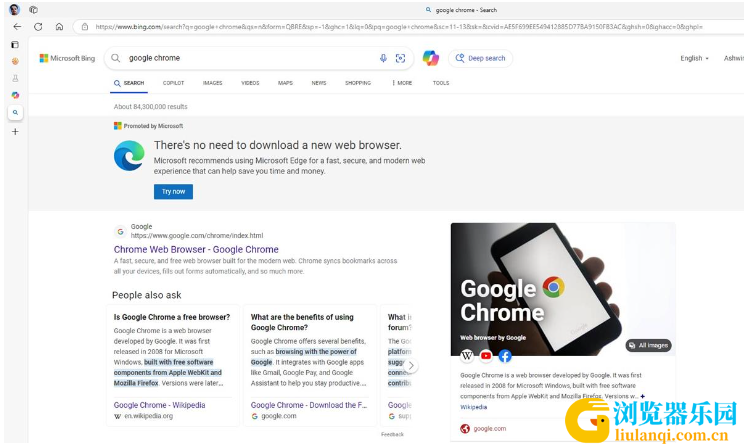
Task: Click the Microsoft Bing logo
Action: (x=67, y=58)
